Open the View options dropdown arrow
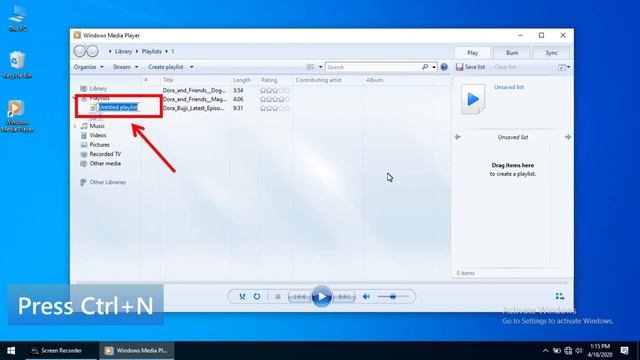640x360 pixels. click(320, 67)
